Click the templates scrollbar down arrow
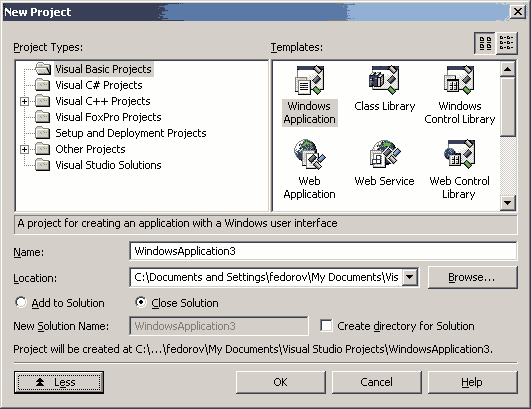 [507, 203]
